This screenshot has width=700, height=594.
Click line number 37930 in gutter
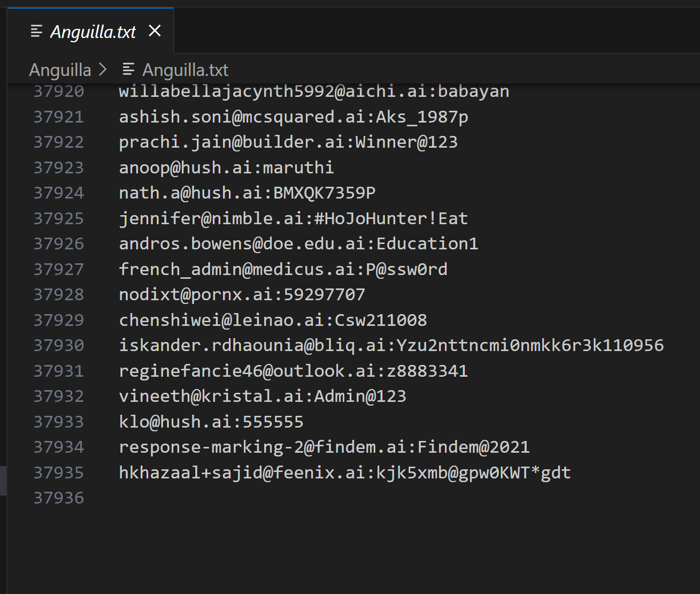click(x=59, y=346)
